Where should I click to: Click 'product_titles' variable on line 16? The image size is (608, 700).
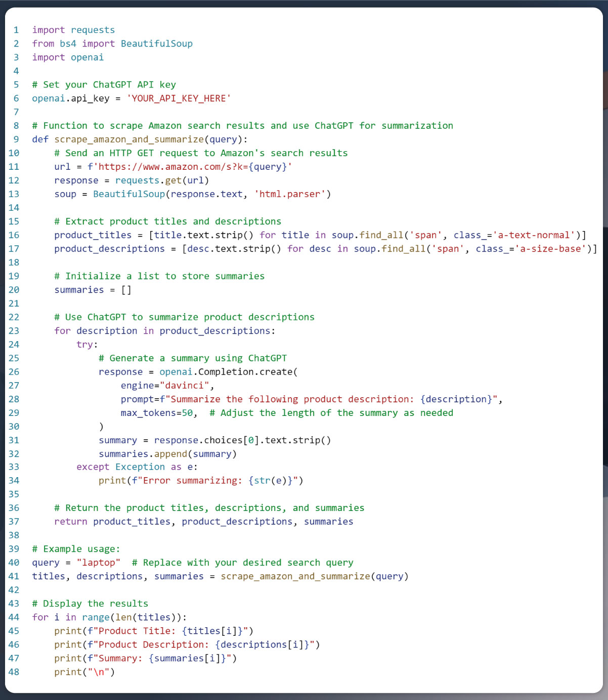(x=93, y=235)
